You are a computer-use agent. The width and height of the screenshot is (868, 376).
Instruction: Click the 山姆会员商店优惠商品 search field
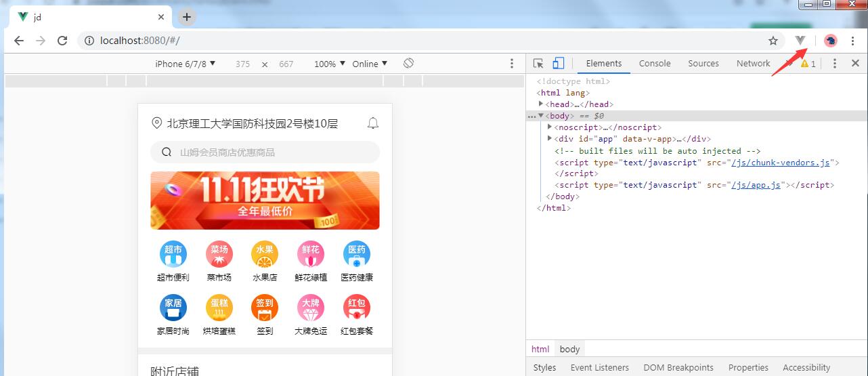coord(265,152)
